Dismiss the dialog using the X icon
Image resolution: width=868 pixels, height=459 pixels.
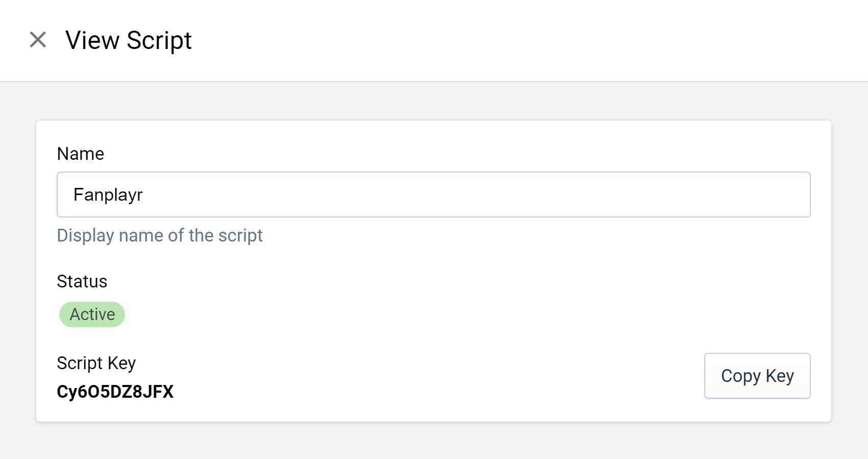(38, 40)
